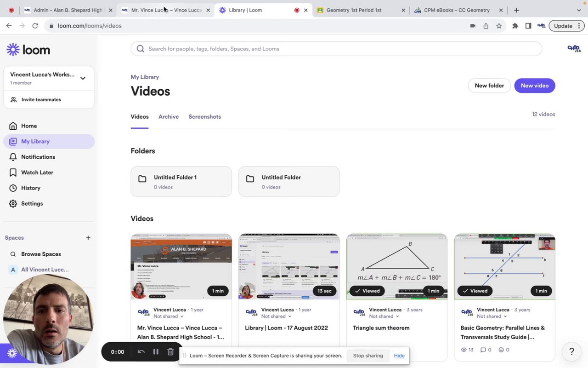Click the restart recording arrow icon
This screenshot has height=368, width=588.
tap(141, 352)
